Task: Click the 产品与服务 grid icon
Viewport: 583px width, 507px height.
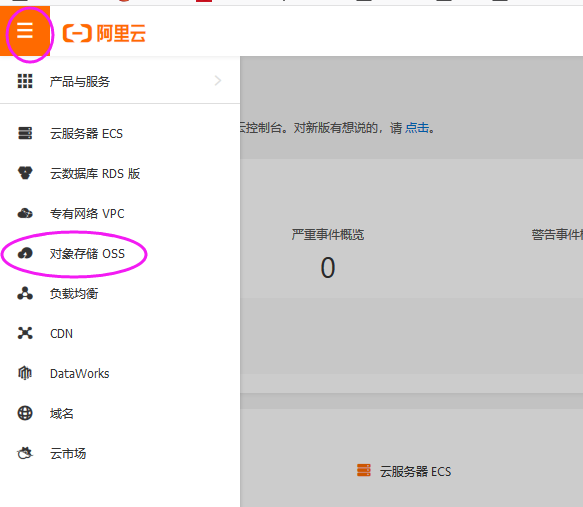Action: click(x=25, y=81)
